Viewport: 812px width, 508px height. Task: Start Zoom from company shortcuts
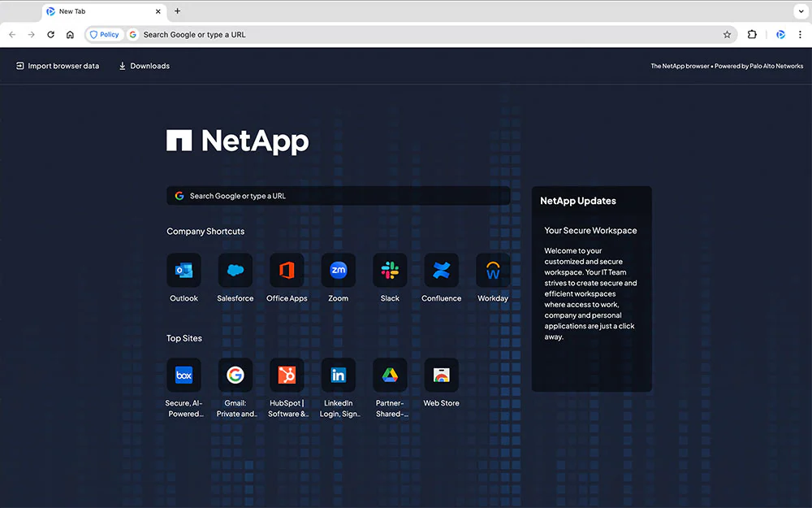339,271
